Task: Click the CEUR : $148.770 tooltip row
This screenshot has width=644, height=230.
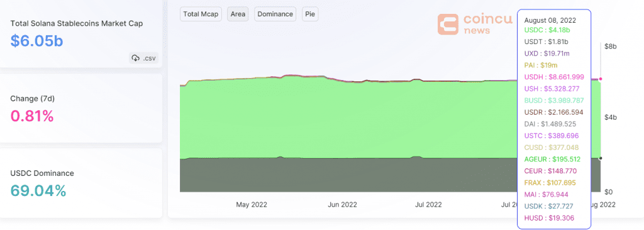Action: [551, 171]
